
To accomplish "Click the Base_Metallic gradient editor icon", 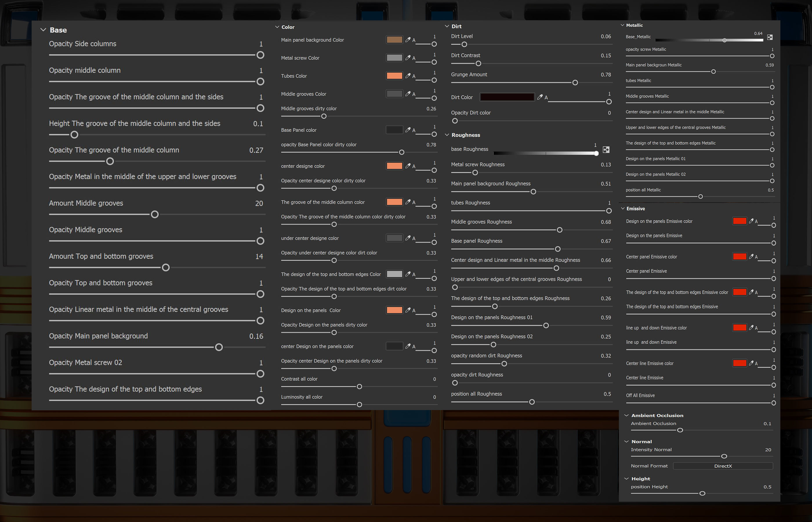I will (x=770, y=37).
